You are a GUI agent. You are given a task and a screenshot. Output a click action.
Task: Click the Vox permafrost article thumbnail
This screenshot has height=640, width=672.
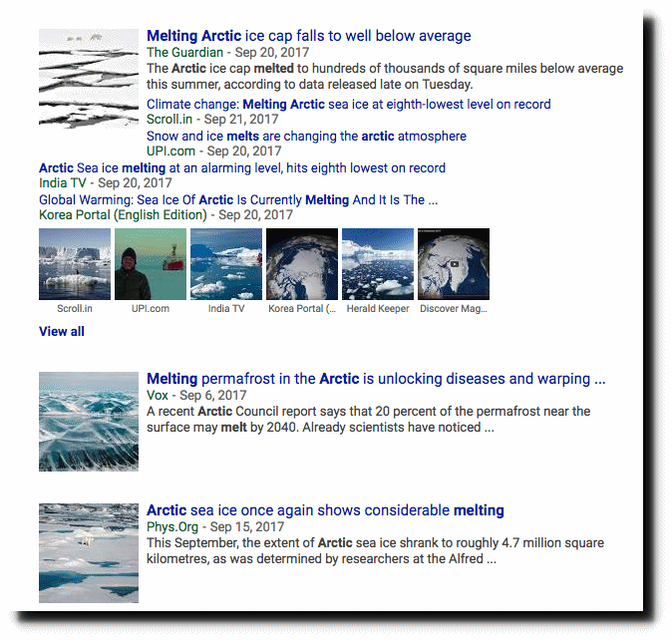click(x=89, y=422)
